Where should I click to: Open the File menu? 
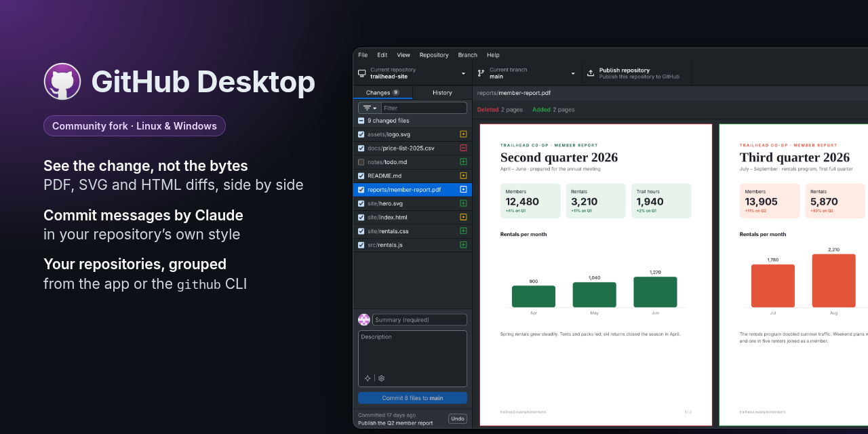click(363, 55)
